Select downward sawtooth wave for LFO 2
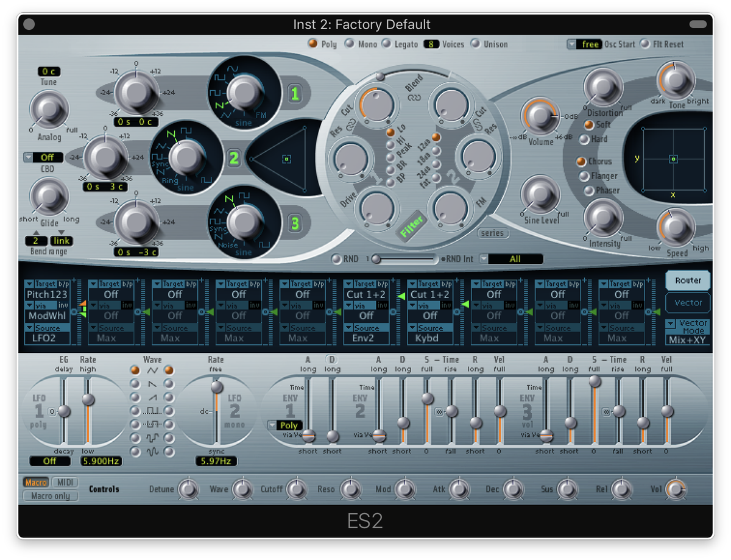This screenshot has height=560, width=731. pyautogui.click(x=169, y=384)
